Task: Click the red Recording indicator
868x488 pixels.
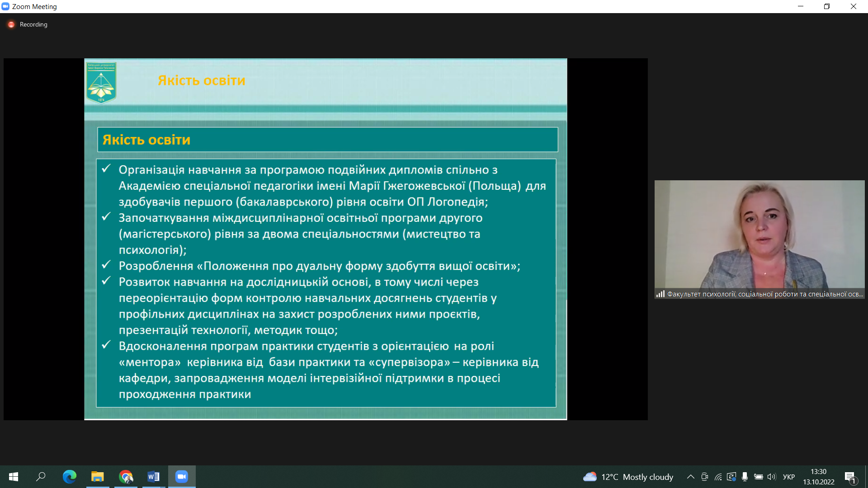Action: click(x=11, y=24)
